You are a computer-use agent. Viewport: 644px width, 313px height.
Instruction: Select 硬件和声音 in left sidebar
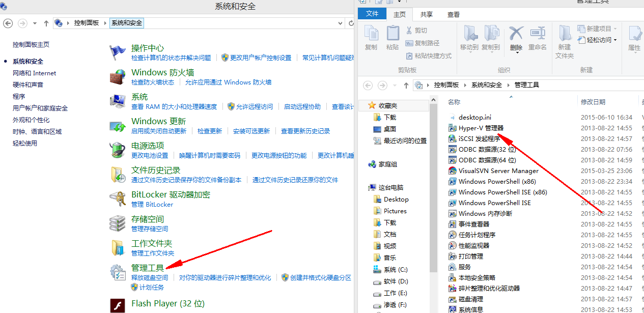pyautogui.click(x=28, y=84)
